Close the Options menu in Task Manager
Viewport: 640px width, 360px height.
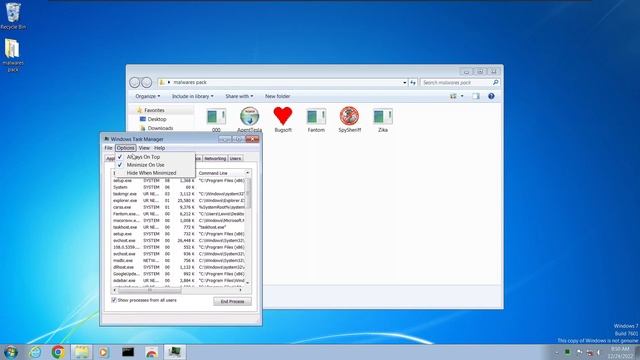(125, 148)
